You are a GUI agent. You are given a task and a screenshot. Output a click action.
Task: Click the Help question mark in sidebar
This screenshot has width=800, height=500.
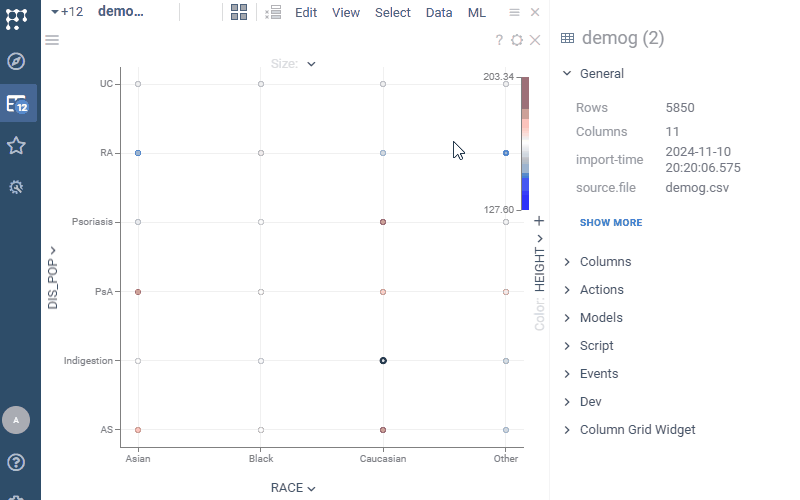[x=16, y=462]
